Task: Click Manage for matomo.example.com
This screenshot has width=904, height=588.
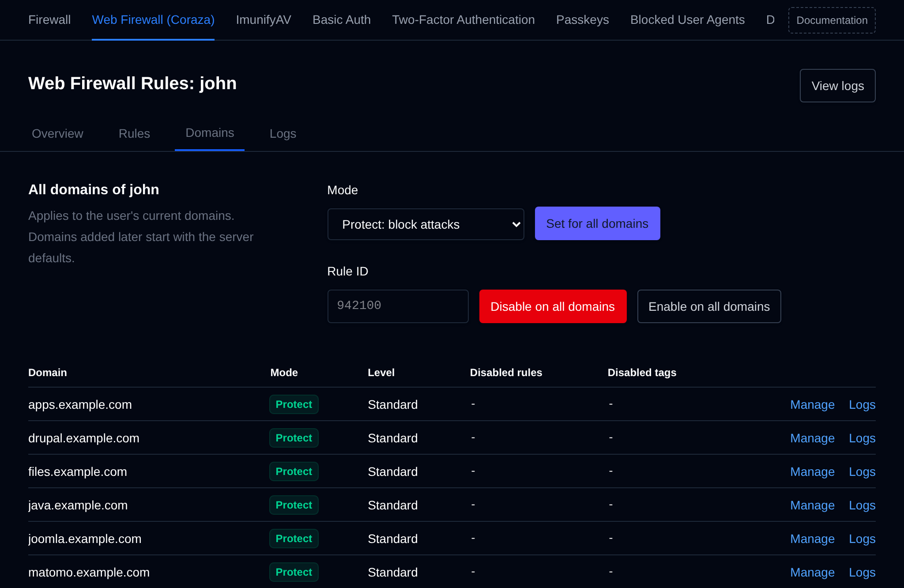Action: [813, 572]
